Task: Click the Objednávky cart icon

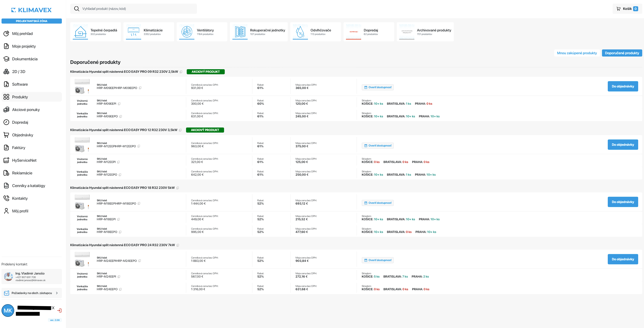Action: pyautogui.click(x=6, y=135)
